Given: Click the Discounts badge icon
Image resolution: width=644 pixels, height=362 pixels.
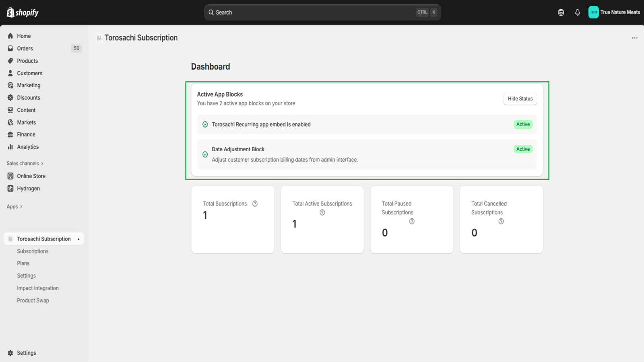Looking at the screenshot, I should (x=10, y=98).
